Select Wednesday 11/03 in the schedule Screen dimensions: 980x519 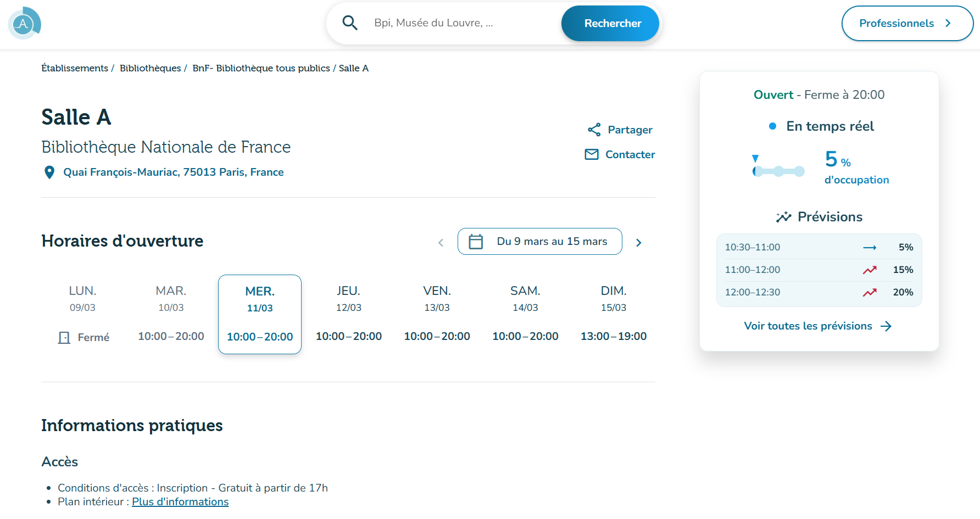click(x=259, y=314)
